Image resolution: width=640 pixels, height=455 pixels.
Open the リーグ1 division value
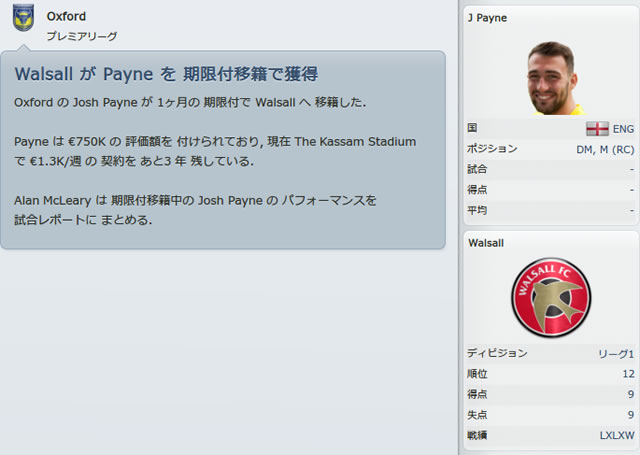616,354
